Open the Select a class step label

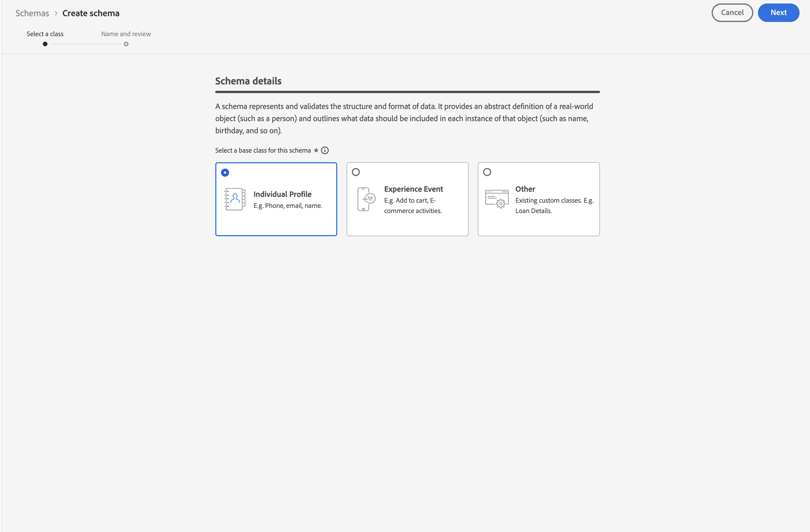[x=45, y=34]
